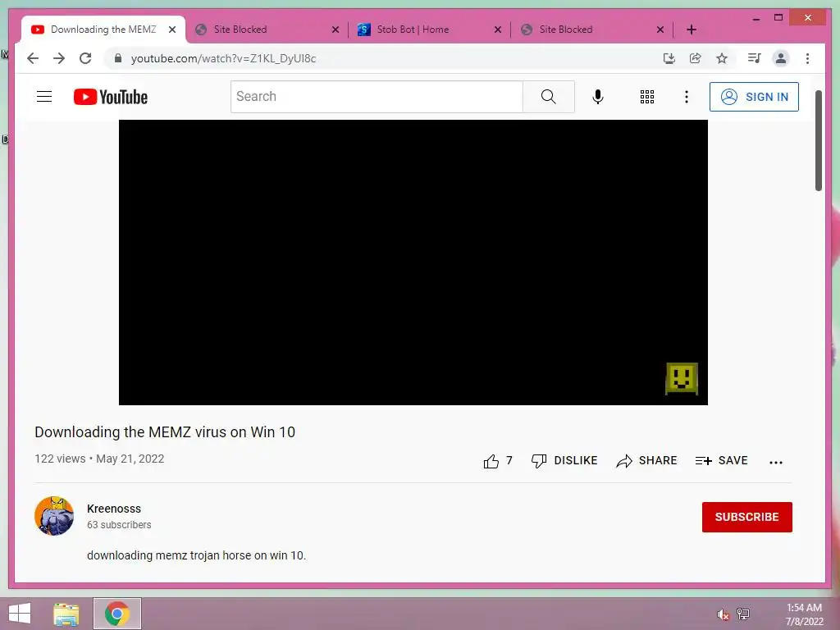The height and width of the screenshot is (630, 840).
Task: Install app icon in address bar
Action: click(x=669, y=58)
